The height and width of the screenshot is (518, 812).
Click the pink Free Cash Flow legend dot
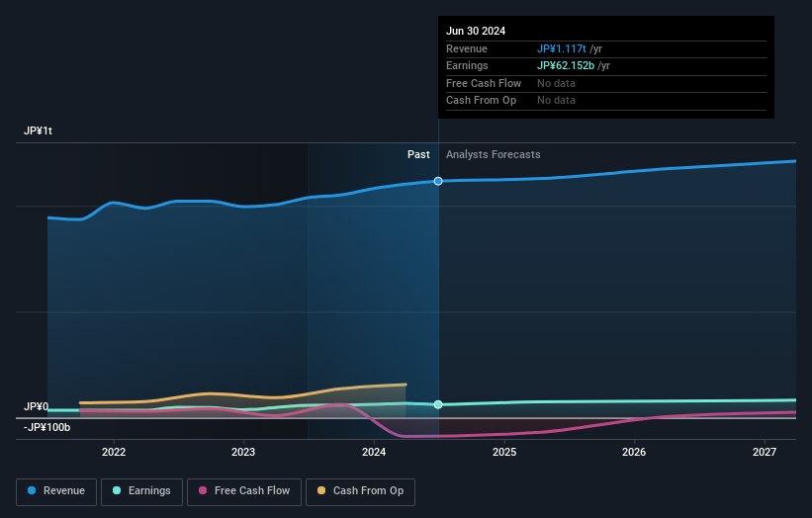pos(203,490)
